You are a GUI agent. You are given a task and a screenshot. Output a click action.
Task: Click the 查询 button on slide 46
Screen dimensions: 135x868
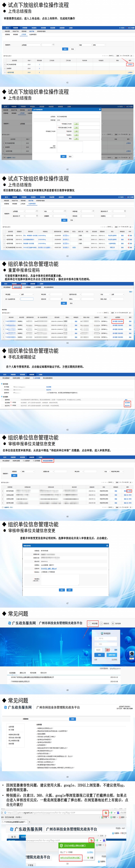click(14, 475)
